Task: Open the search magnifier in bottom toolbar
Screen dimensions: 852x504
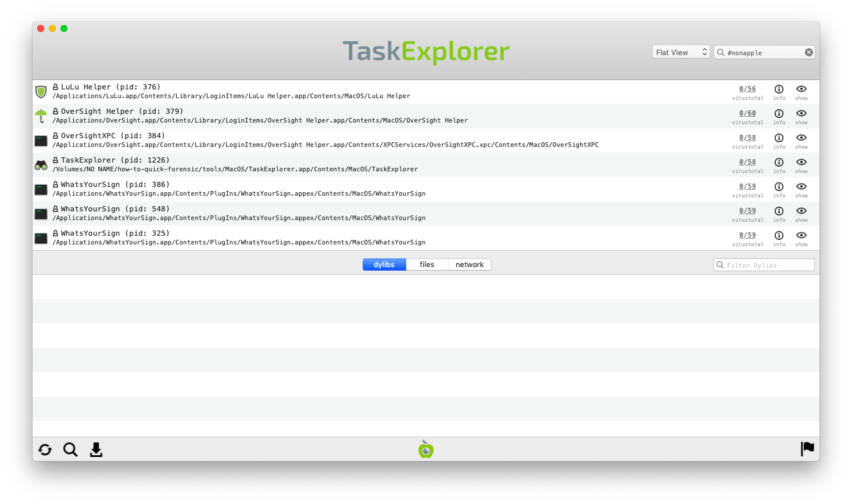Action: 70,449
